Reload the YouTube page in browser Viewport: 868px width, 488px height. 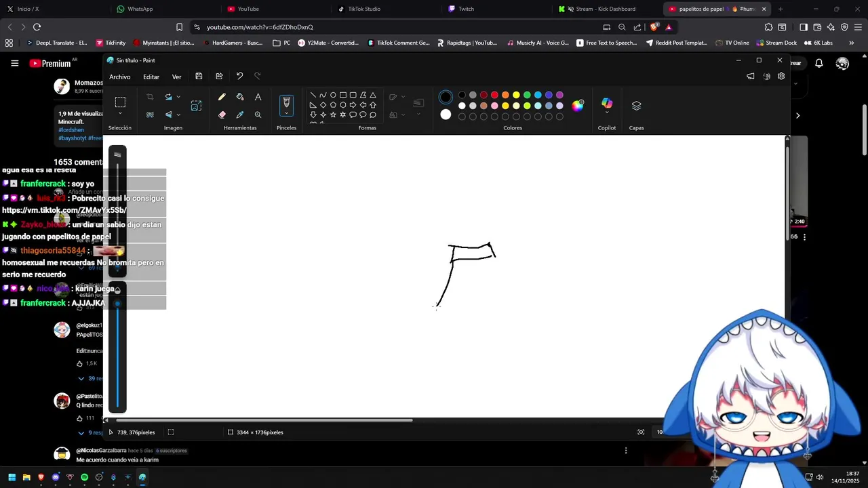[x=37, y=27]
